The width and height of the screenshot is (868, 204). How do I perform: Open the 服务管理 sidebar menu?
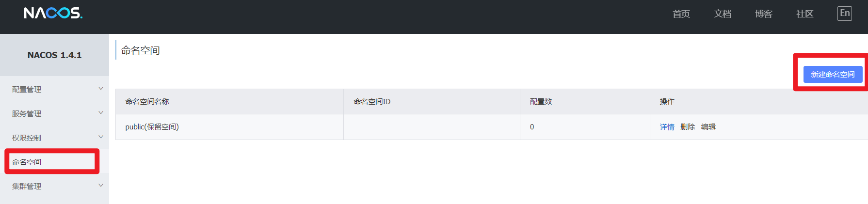[27, 114]
